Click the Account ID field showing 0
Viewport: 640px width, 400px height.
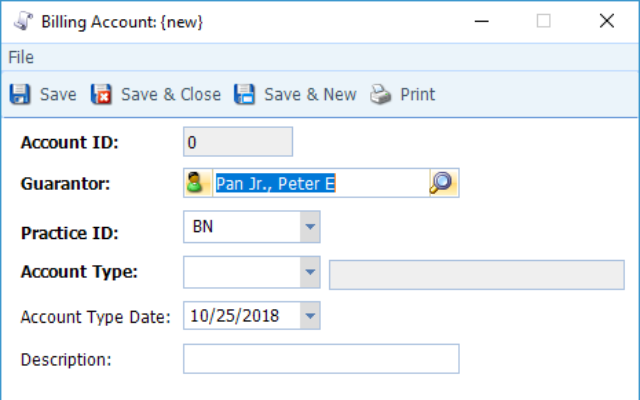pyautogui.click(x=238, y=142)
